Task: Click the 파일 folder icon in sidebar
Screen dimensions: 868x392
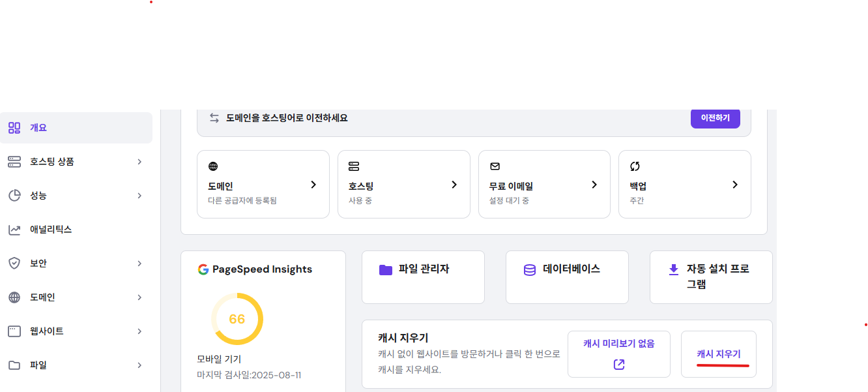Action: [14, 365]
